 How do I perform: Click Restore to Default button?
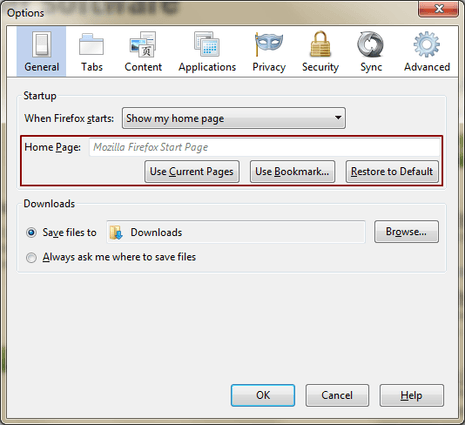392,172
